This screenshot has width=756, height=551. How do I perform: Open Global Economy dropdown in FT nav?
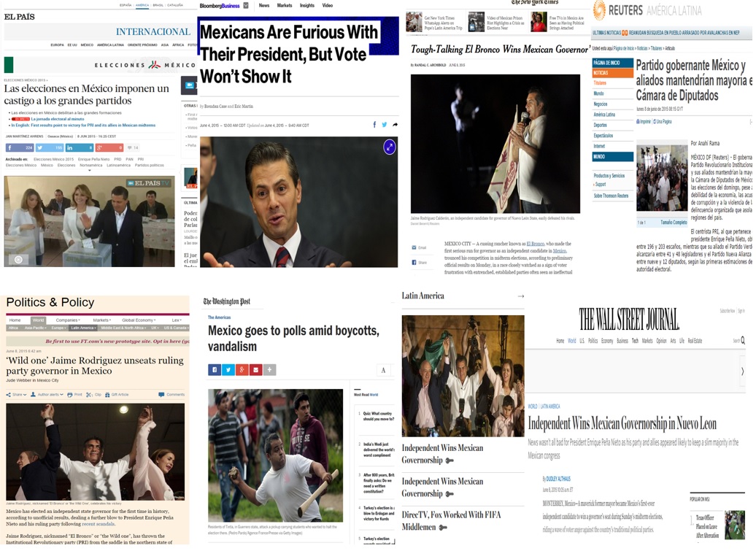(x=139, y=320)
